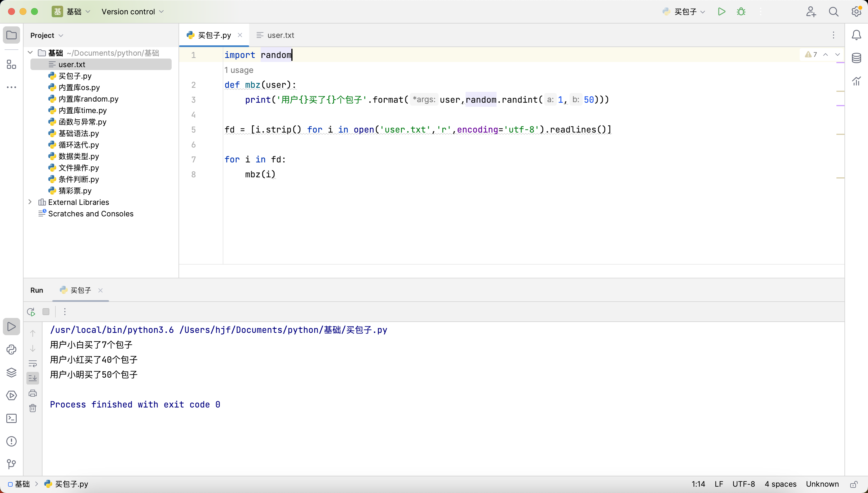Open the Python Packages layers icon
The height and width of the screenshot is (493, 868).
point(11,372)
